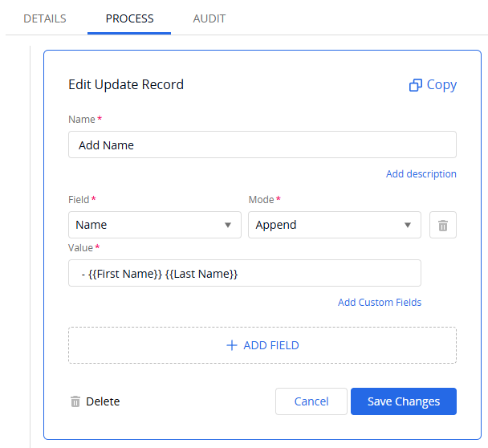Select the PROCESS tab
The height and width of the screenshot is (448, 488).
tap(129, 18)
